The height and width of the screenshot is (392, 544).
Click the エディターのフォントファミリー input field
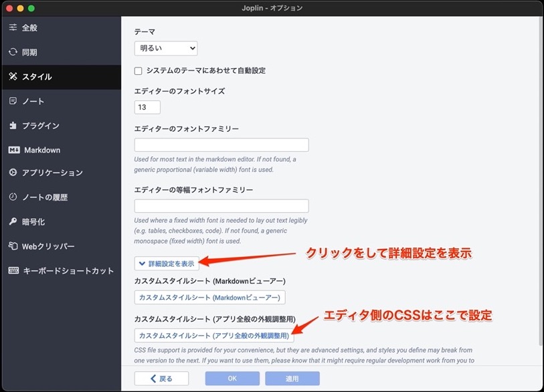[221, 144]
